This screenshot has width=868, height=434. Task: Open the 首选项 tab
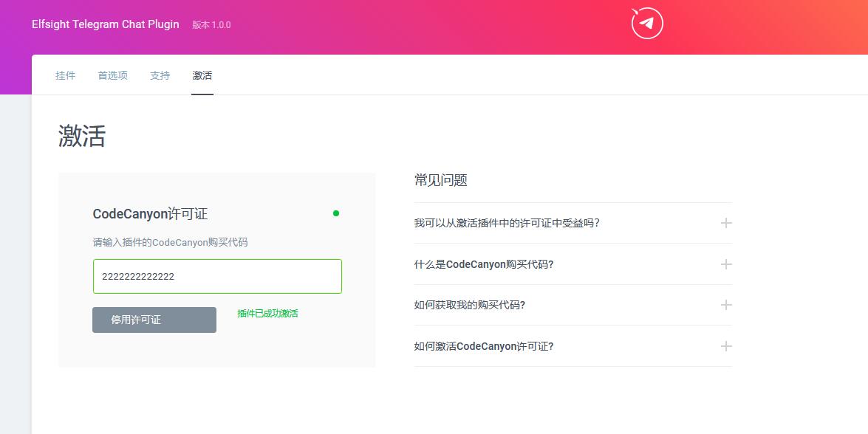coord(113,75)
